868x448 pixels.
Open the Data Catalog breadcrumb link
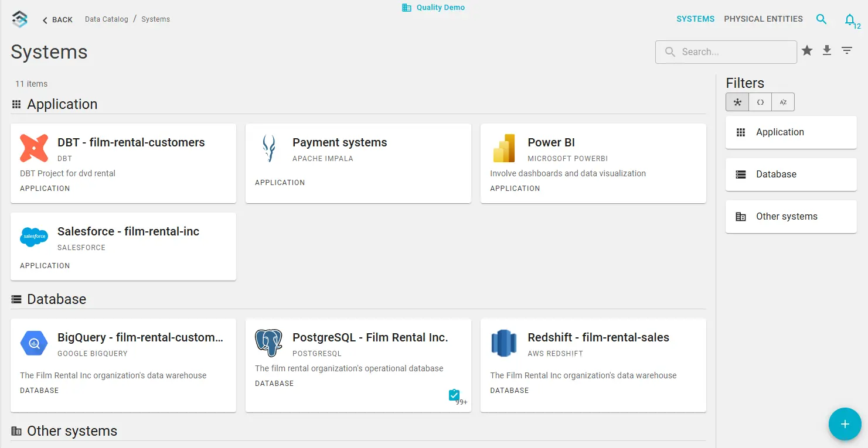[106, 19]
